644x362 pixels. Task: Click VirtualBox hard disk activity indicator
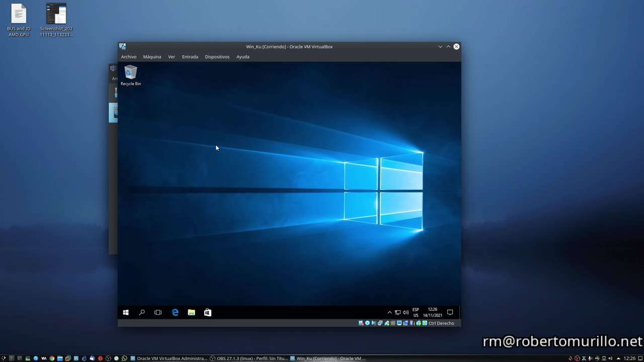pos(361,323)
